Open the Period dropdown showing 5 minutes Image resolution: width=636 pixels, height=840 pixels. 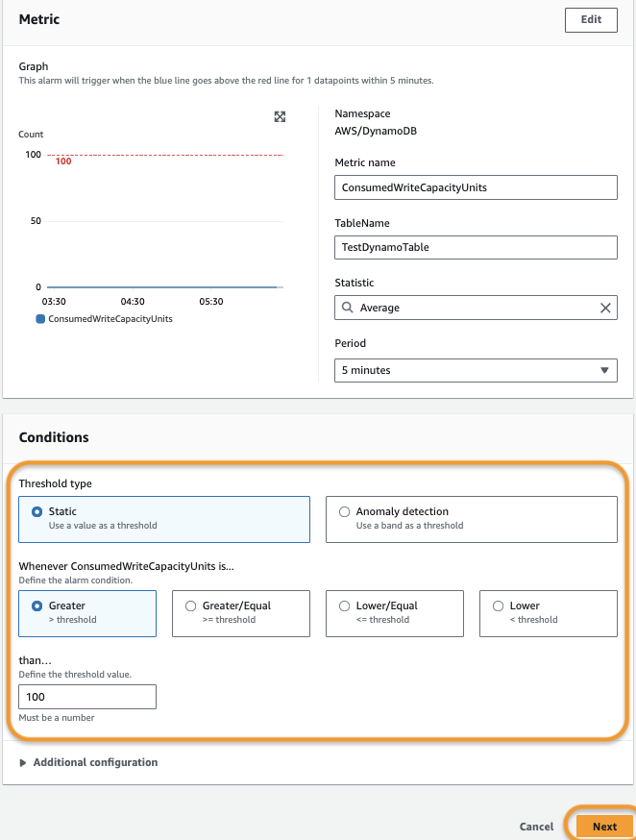coord(476,370)
